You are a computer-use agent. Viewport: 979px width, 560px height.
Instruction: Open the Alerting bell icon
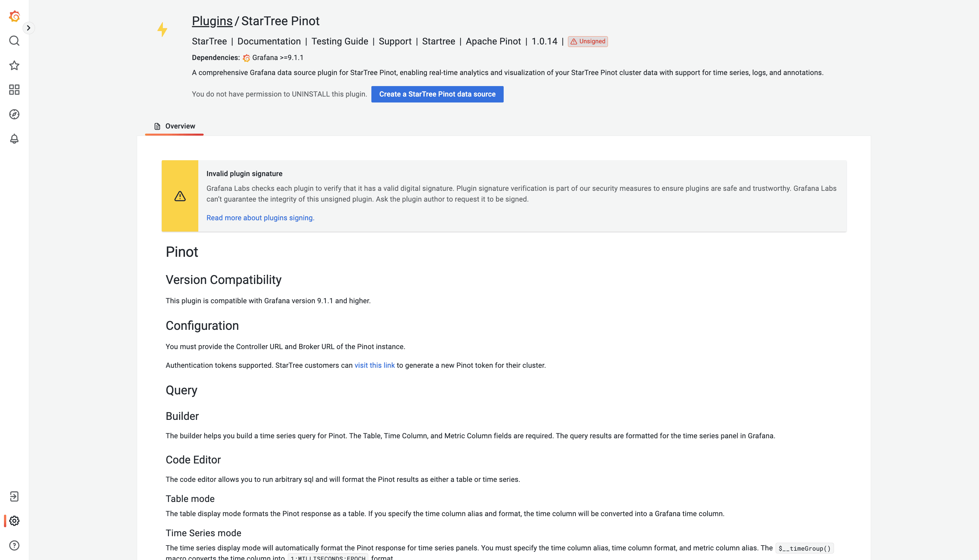(x=14, y=139)
